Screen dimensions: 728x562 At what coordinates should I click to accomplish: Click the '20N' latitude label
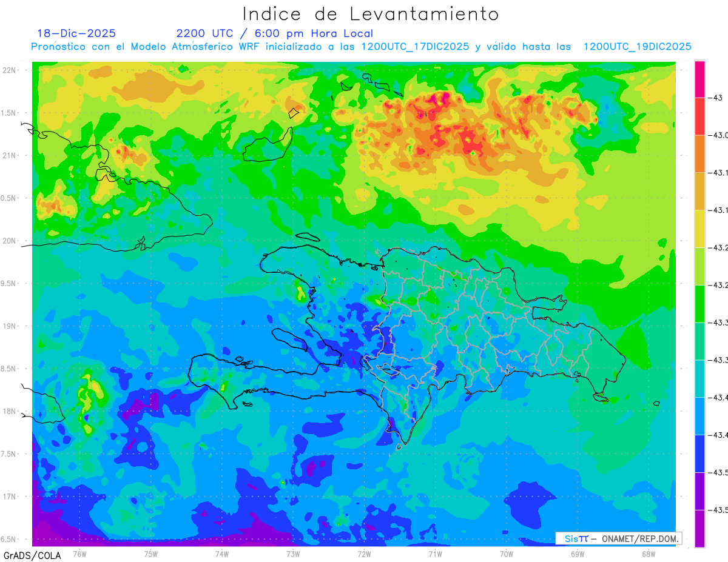[10, 241]
